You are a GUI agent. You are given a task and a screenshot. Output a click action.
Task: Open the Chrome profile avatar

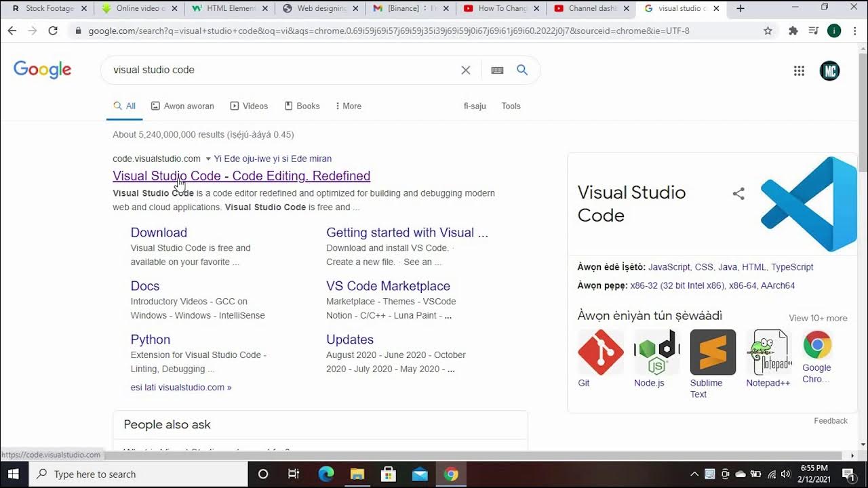834,30
